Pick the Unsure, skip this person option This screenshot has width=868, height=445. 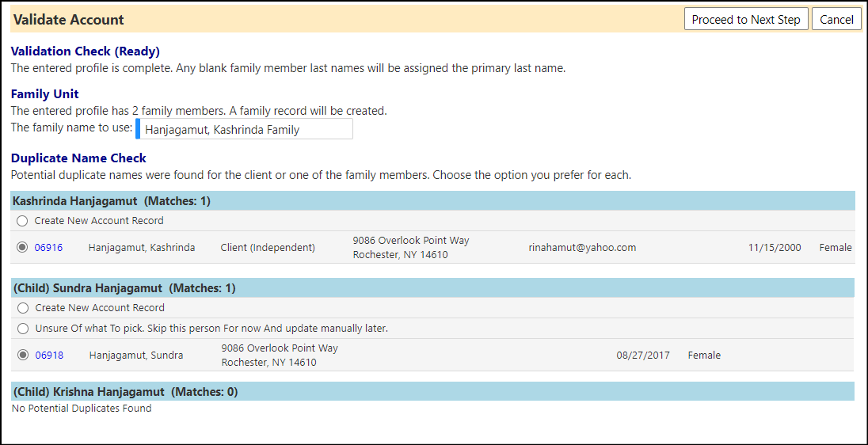click(x=23, y=329)
